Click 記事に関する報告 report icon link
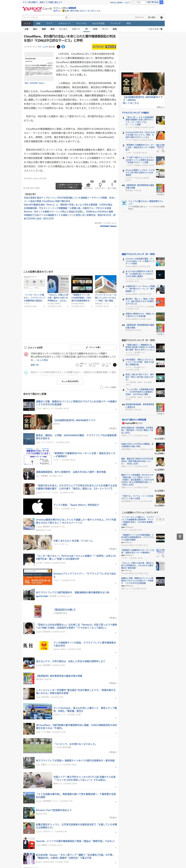The image size is (186, 868). [x=32, y=188]
